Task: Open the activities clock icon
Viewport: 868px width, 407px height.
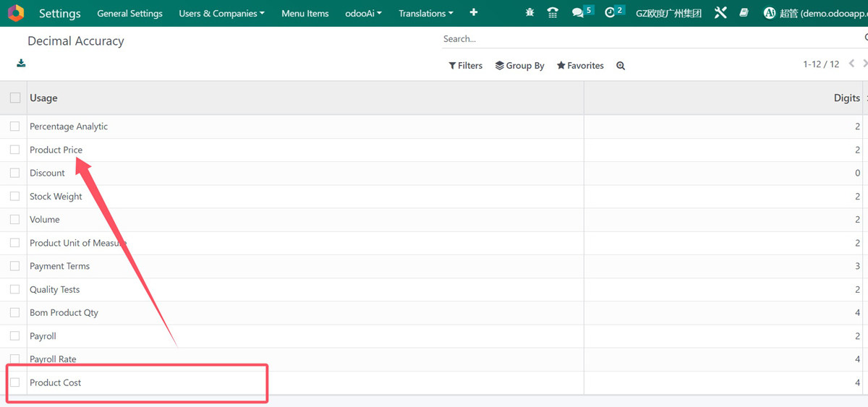Action: coord(610,13)
